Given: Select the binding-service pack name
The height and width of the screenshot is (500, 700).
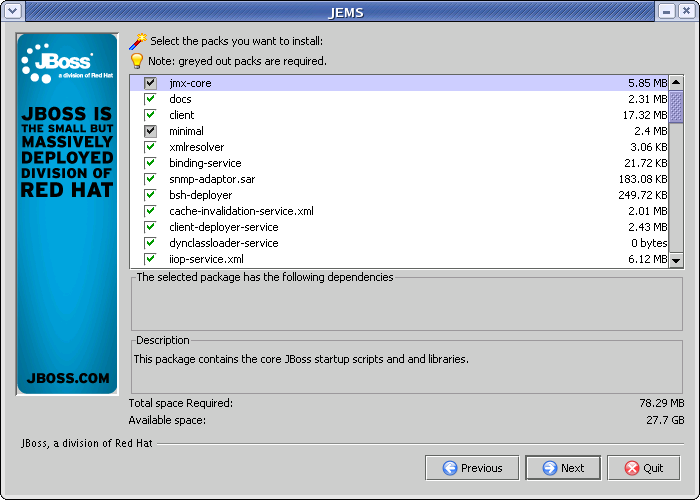Looking at the screenshot, I should [205, 163].
